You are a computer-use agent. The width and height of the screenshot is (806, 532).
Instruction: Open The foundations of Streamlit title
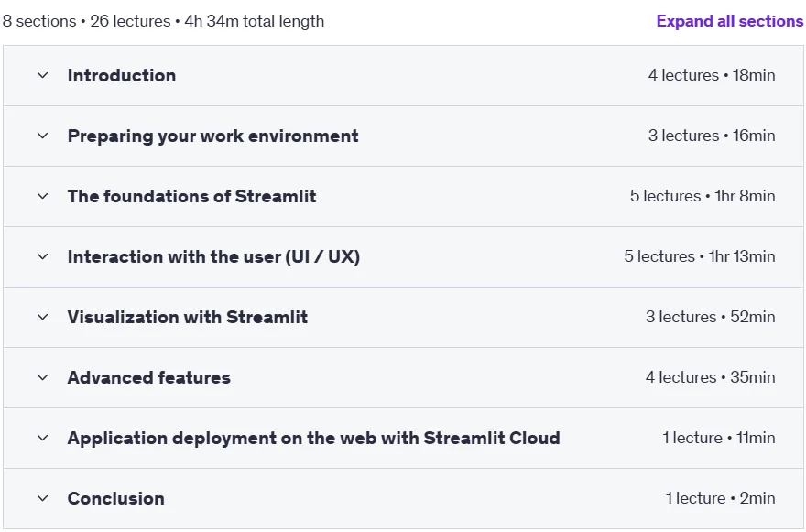[191, 196]
